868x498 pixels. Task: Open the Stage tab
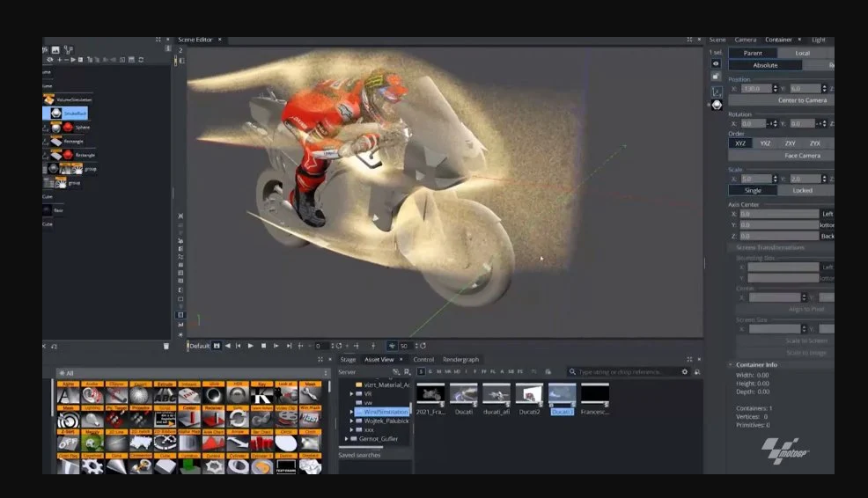click(x=349, y=360)
